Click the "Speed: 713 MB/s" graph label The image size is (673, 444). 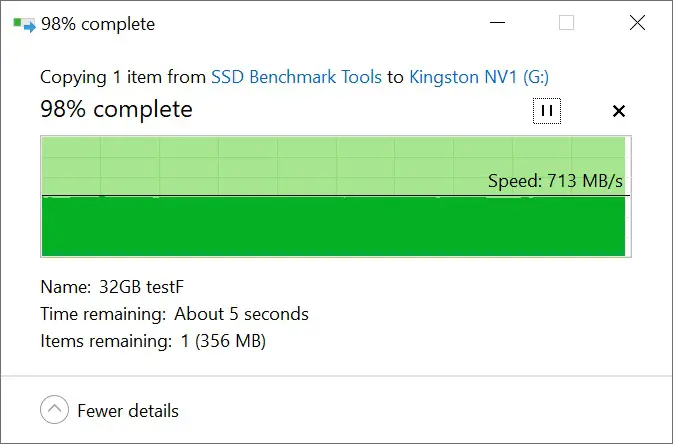coord(555,181)
